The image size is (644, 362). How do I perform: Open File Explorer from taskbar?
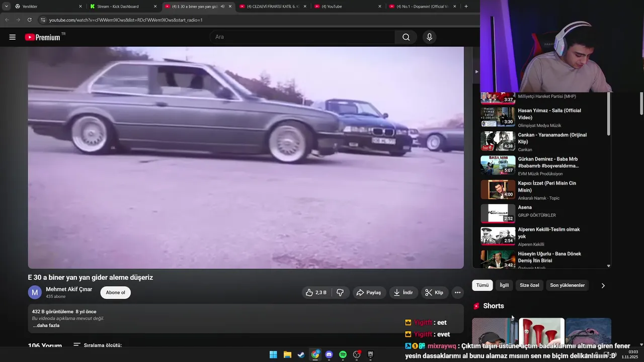tap(287, 354)
